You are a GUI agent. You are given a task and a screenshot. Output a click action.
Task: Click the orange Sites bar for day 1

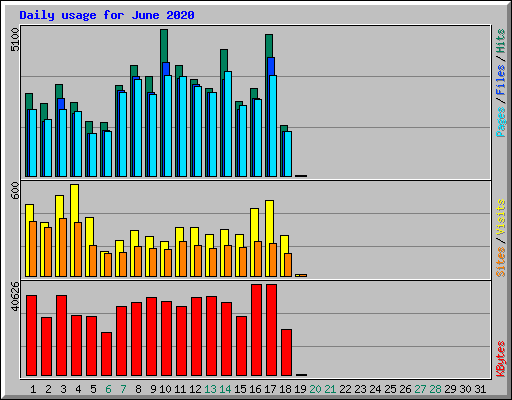pyautogui.click(x=33, y=249)
